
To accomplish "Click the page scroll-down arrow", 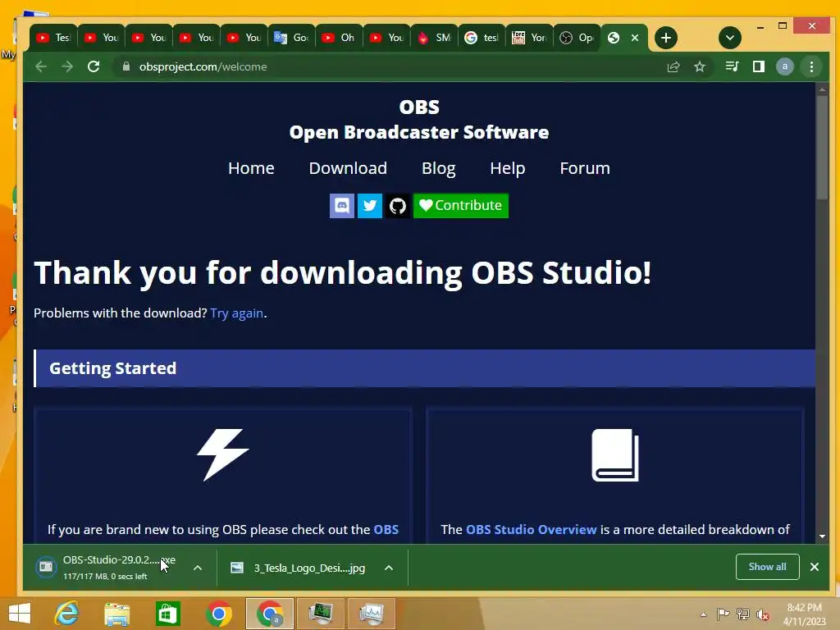I will click(x=822, y=536).
